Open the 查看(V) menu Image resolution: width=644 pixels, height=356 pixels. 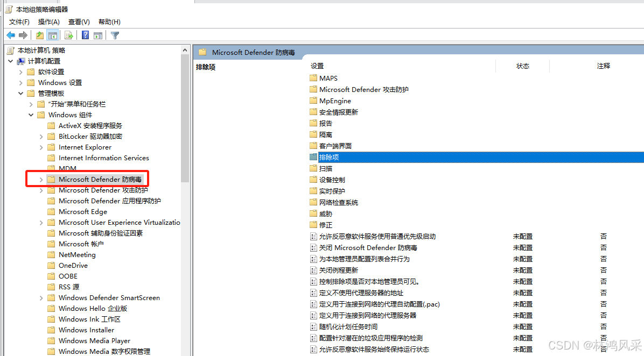[x=79, y=22]
